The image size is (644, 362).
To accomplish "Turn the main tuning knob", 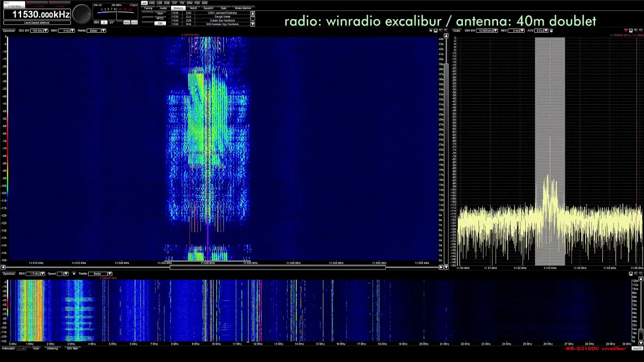I will pyautogui.click(x=82, y=14).
